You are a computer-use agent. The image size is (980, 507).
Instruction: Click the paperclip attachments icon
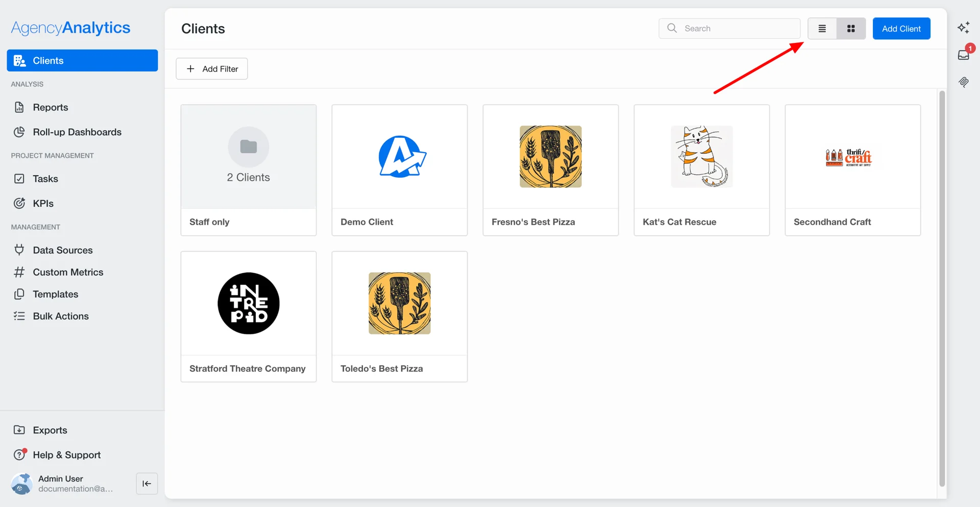click(964, 82)
